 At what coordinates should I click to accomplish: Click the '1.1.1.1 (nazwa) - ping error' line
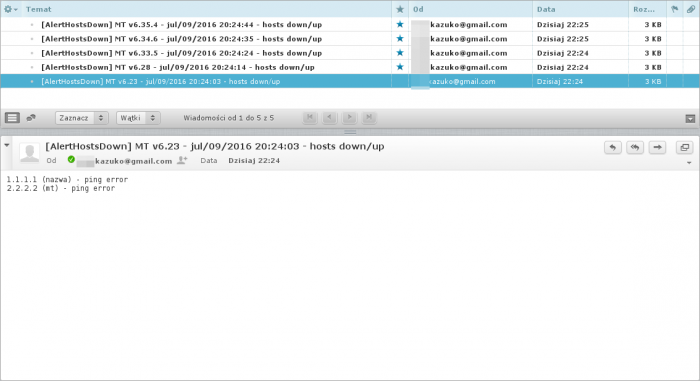coord(67,179)
